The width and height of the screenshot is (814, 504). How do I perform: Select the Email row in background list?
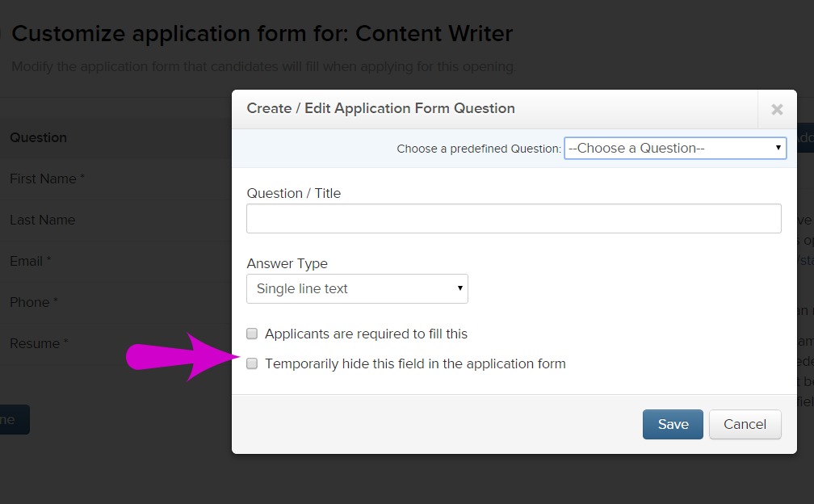tap(115, 261)
